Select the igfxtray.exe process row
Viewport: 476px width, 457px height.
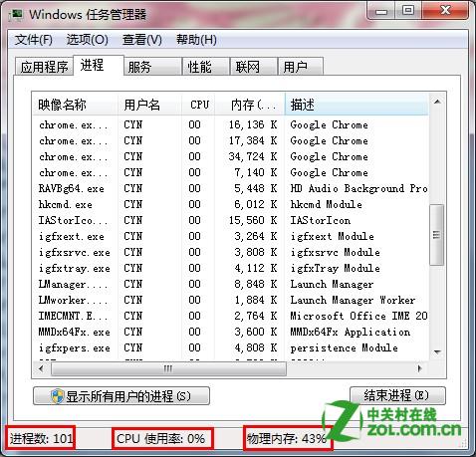[x=230, y=268]
